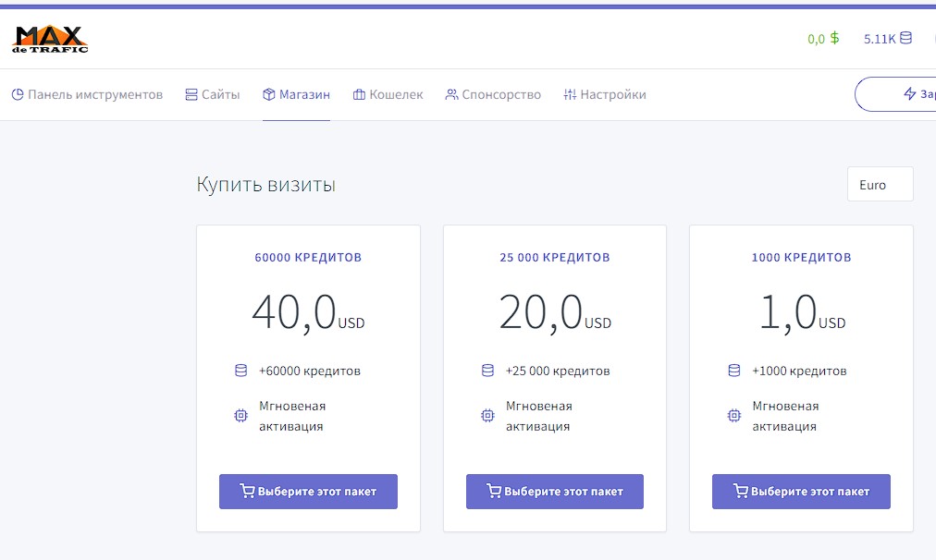Click the chip icon in 1000 package
Screen dimensions: 936x560
click(734, 416)
